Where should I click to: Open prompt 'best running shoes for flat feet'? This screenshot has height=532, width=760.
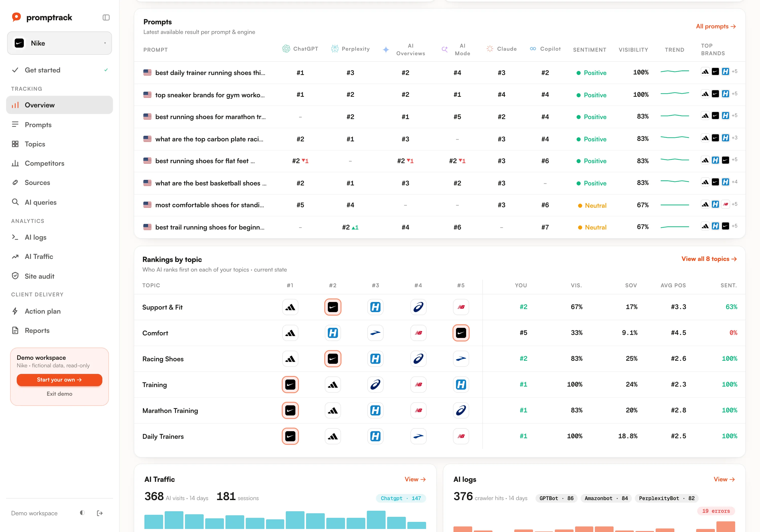tap(205, 161)
